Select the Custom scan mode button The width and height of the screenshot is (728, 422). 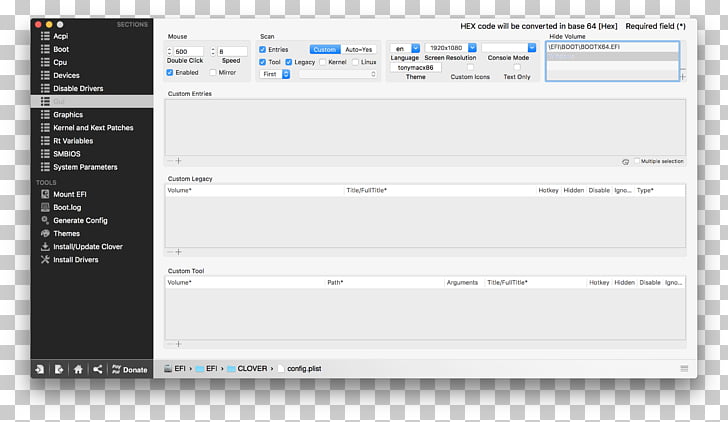tap(325, 49)
